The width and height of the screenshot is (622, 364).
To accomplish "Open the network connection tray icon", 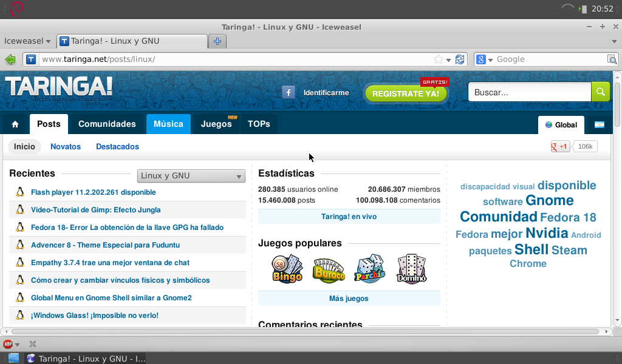I will click(568, 8).
